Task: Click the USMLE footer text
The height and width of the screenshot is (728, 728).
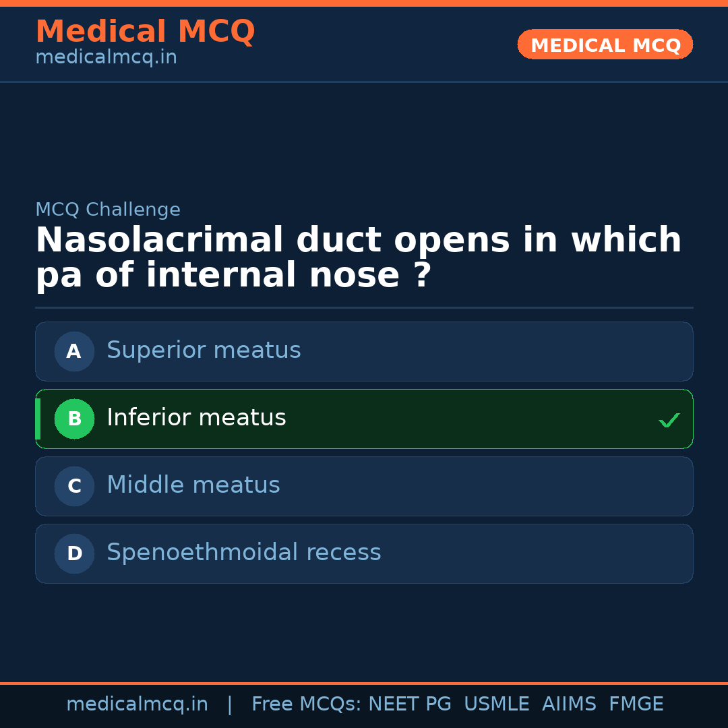Action: [496, 704]
